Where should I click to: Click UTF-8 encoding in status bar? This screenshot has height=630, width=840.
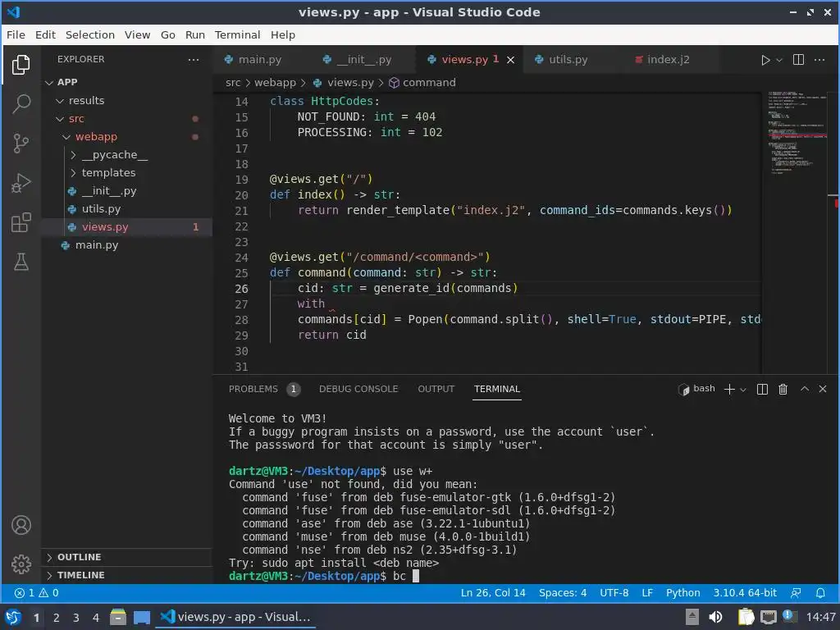(x=614, y=593)
